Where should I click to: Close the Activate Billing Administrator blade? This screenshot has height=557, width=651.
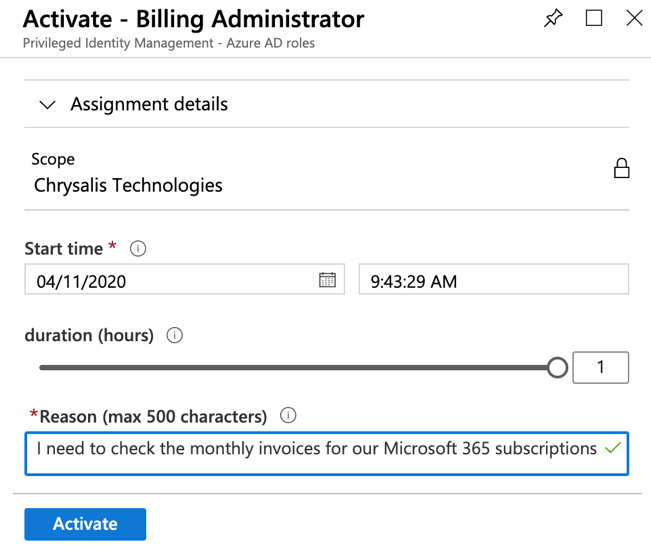click(x=634, y=18)
